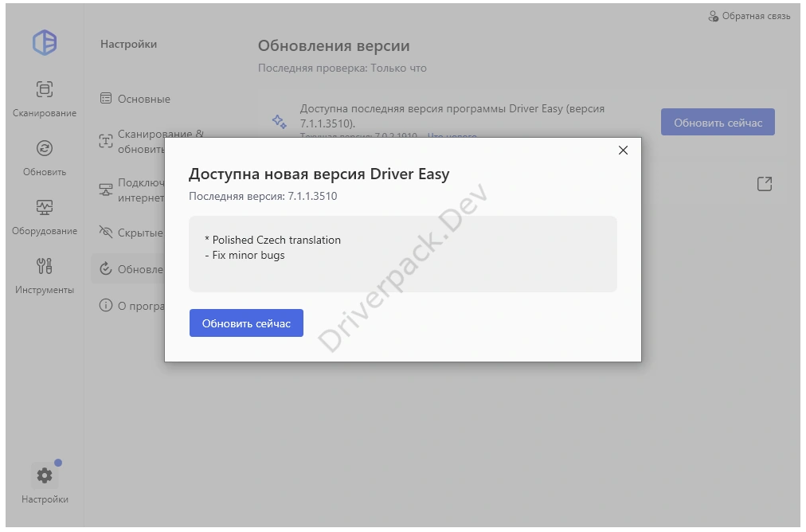806x532 pixels.
Task: Select О программе settings menu item
Action: (x=131, y=306)
